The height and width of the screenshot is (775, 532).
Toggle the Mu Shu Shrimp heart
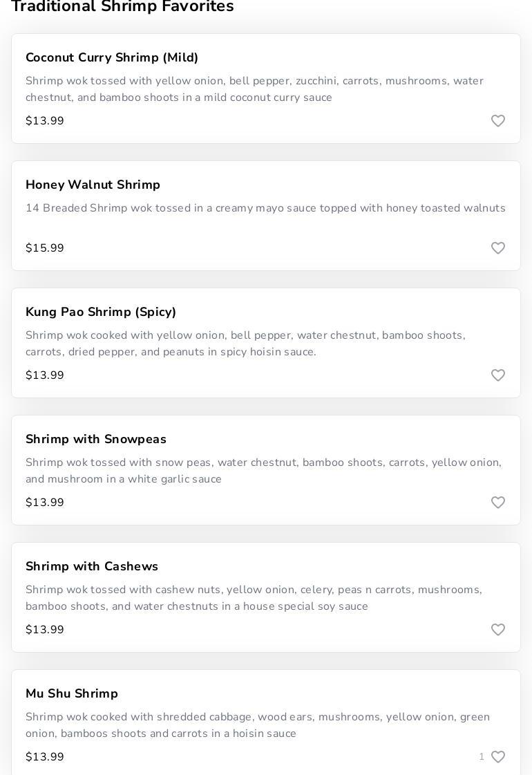pos(498,757)
